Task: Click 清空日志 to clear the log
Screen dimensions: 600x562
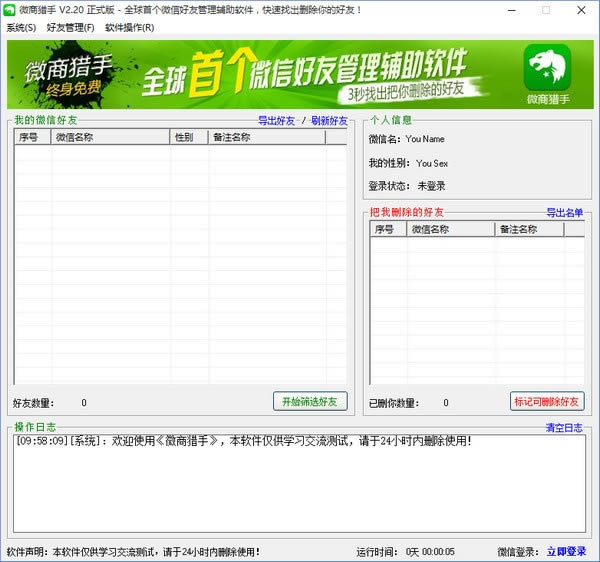Action: pyautogui.click(x=564, y=428)
